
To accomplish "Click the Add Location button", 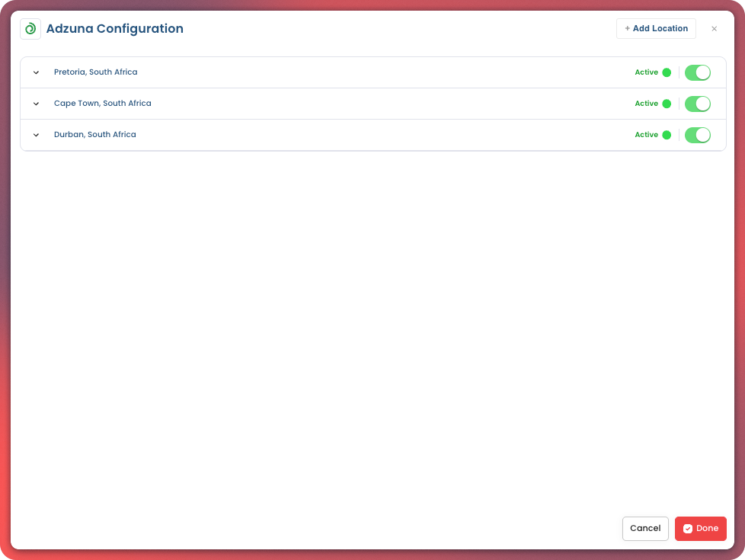I will click(x=656, y=28).
